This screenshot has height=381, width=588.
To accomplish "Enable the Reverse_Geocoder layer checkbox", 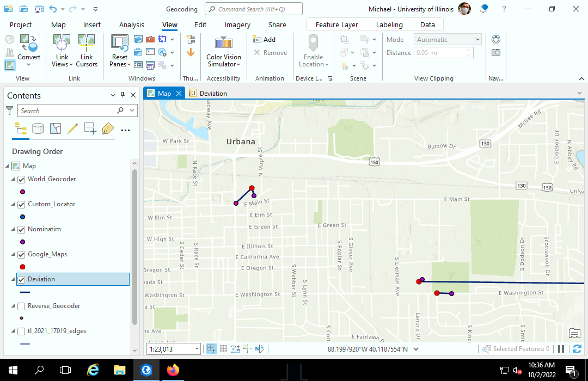I will pos(21,306).
